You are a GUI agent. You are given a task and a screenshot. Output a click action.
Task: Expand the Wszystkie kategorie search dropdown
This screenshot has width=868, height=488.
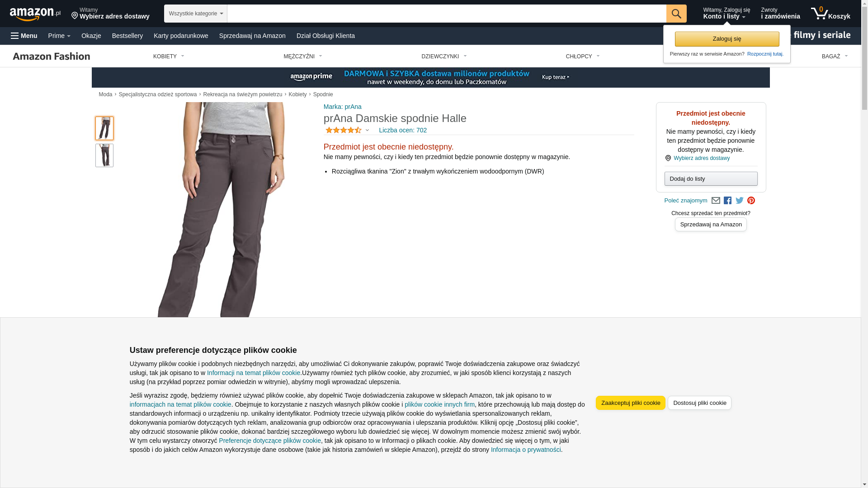tap(196, 14)
